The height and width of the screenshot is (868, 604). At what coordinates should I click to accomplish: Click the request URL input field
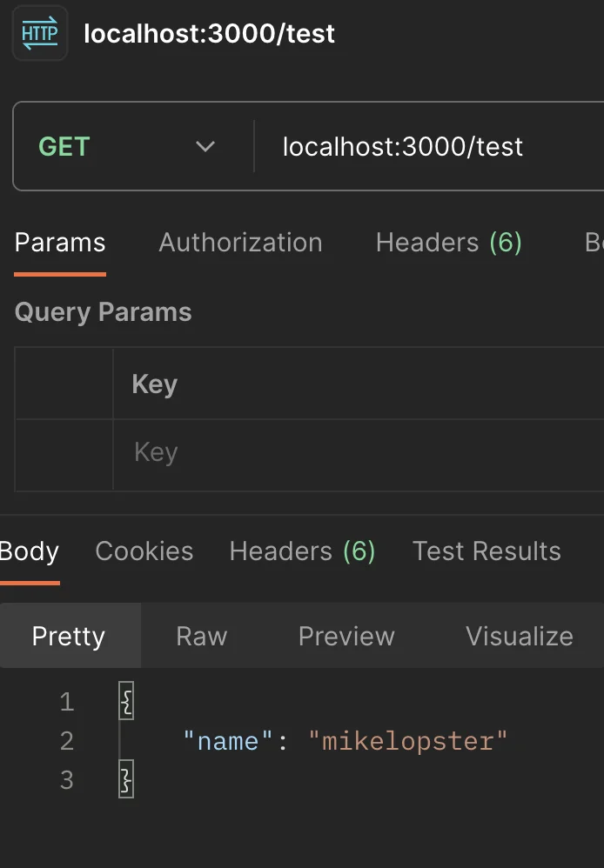click(x=429, y=147)
